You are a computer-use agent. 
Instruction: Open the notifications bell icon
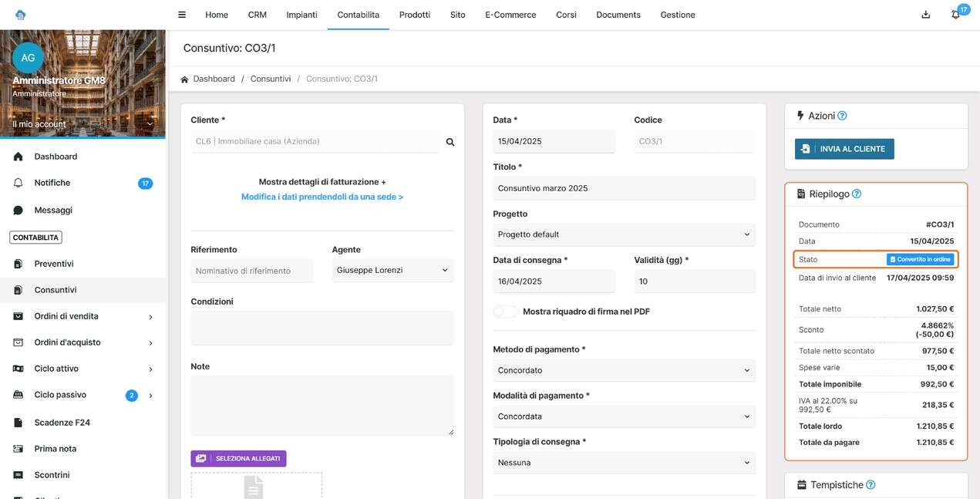(x=956, y=15)
